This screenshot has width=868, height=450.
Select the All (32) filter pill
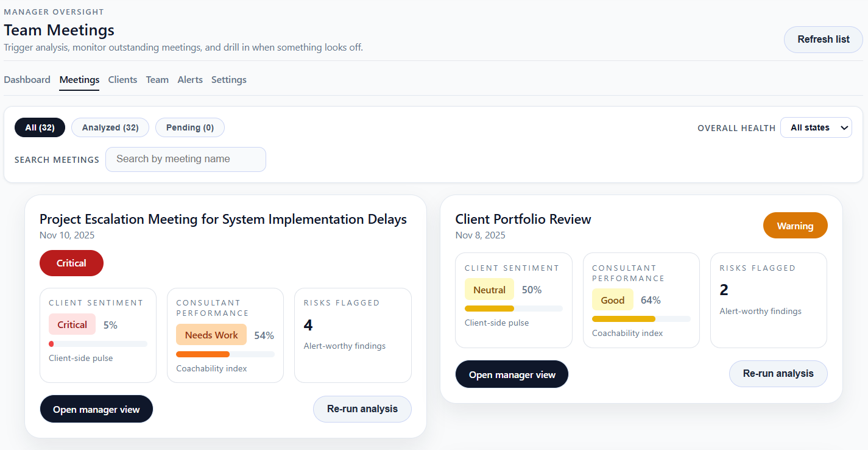tap(40, 127)
